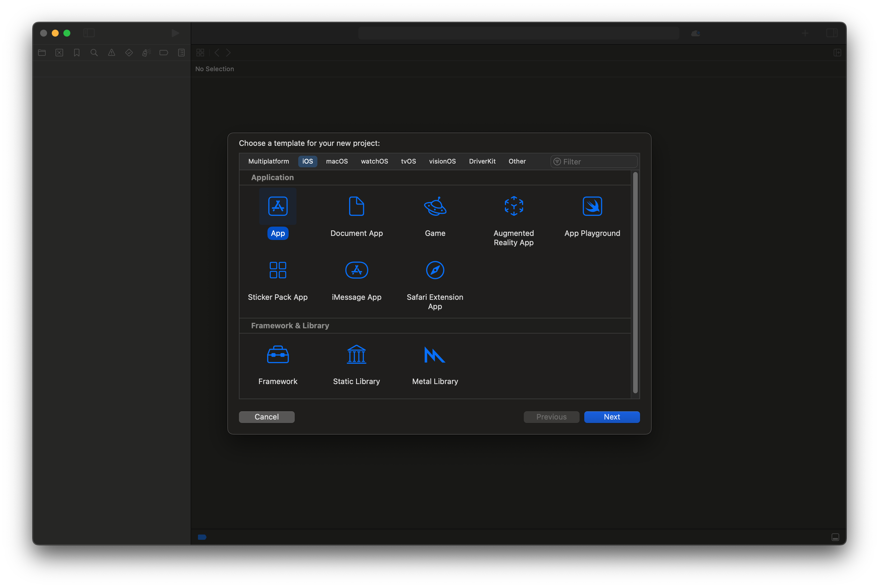Pick the iMessage App template
Image resolution: width=879 pixels, height=588 pixels.
click(x=356, y=270)
